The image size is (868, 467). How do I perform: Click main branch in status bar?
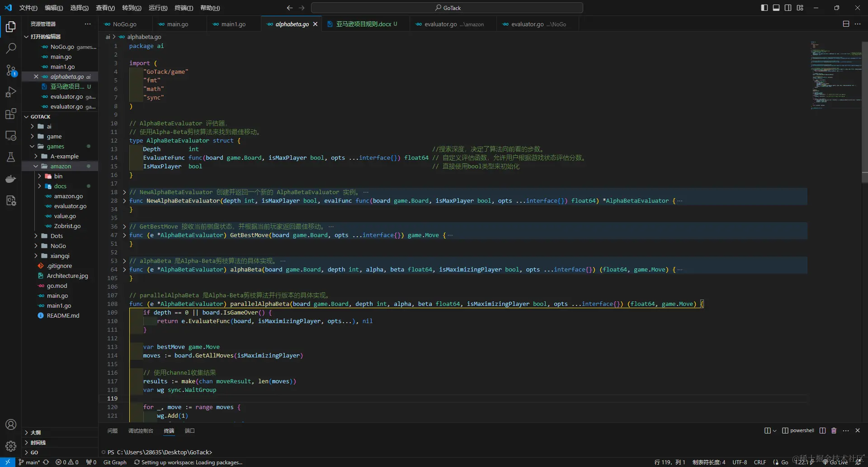[x=29, y=462]
